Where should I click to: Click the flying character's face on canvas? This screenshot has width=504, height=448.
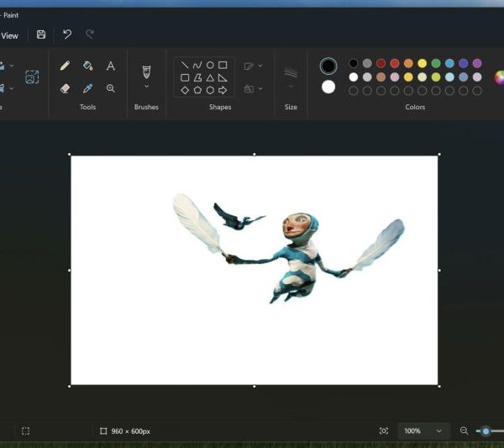point(297,226)
